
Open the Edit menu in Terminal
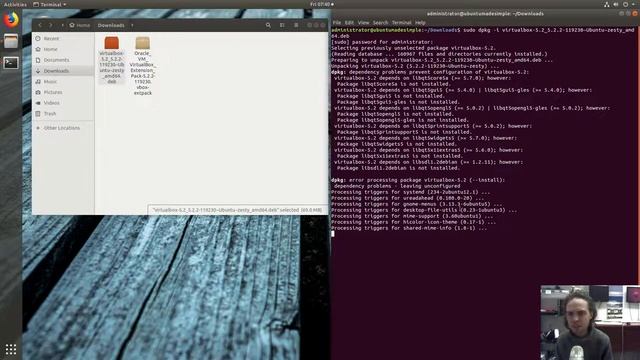pos(349,22)
